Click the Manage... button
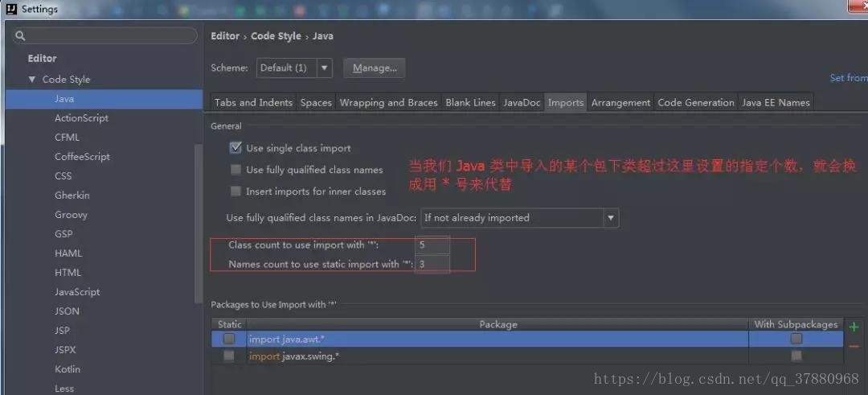Viewport: 868px width, 395px height. (375, 68)
